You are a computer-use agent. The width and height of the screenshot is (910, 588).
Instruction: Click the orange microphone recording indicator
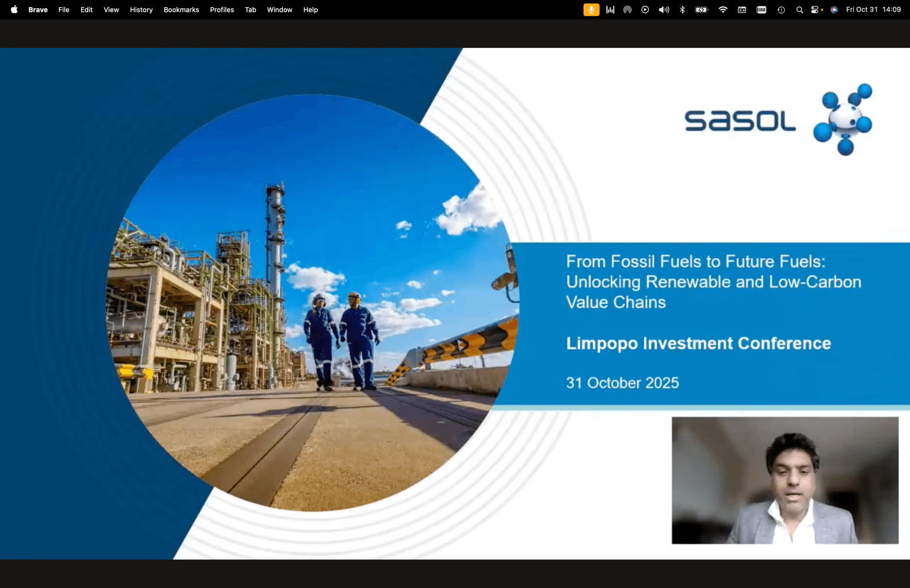tap(591, 9)
